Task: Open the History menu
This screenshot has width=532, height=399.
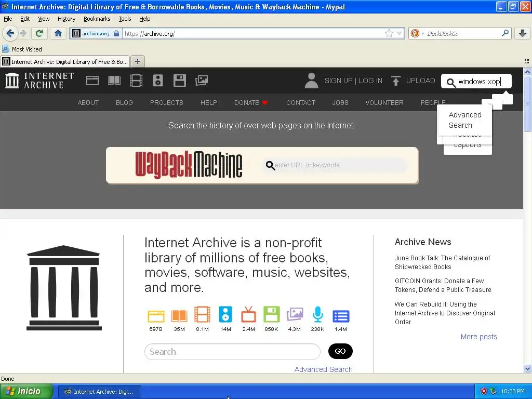Action: (66, 19)
